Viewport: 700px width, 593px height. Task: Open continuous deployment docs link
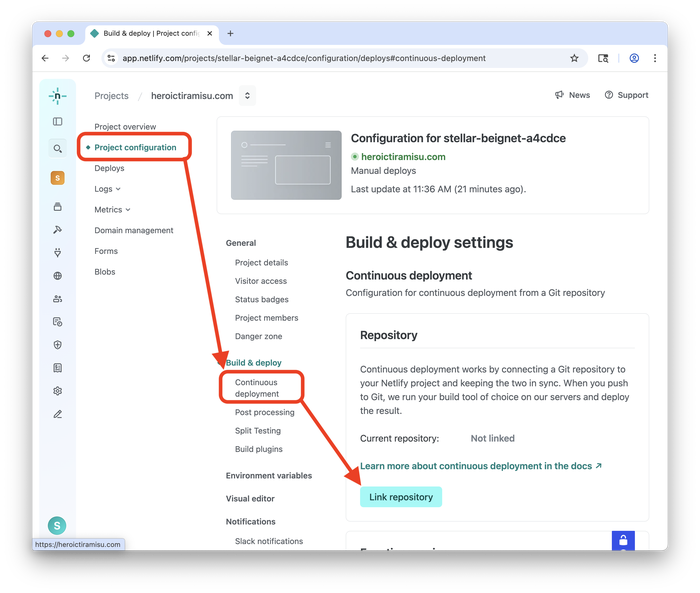[481, 466]
